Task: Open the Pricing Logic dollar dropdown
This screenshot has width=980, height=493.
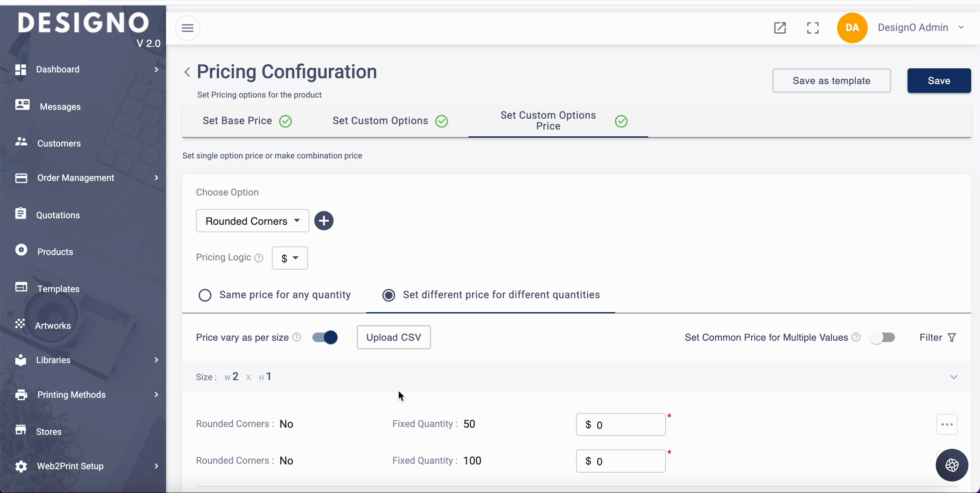Action: tap(290, 258)
